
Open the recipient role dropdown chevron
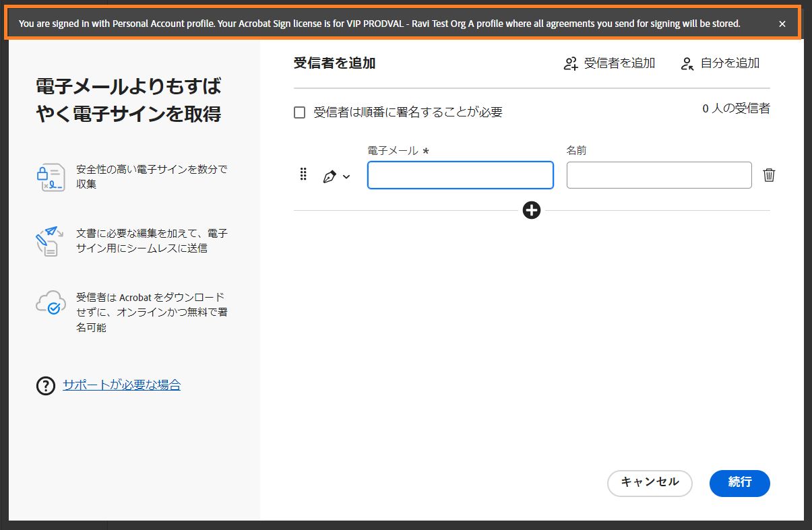pyautogui.click(x=345, y=177)
